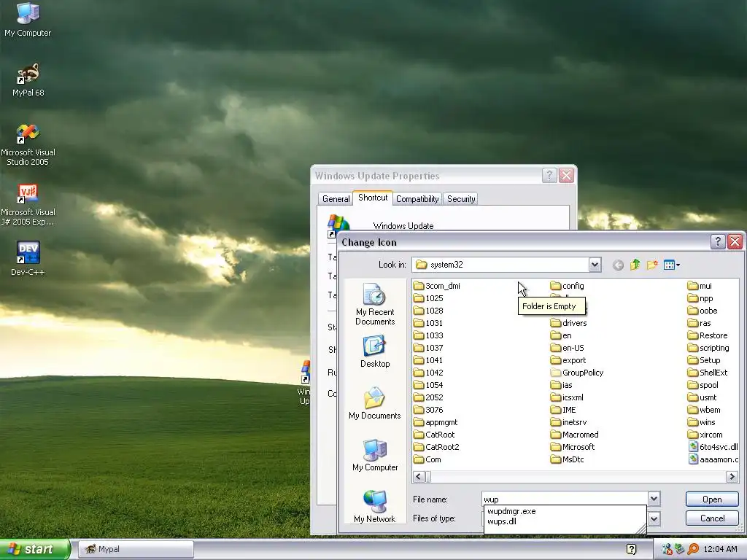
Task: Click the taskbar help tray icon
Action: (x=631, y=549)
